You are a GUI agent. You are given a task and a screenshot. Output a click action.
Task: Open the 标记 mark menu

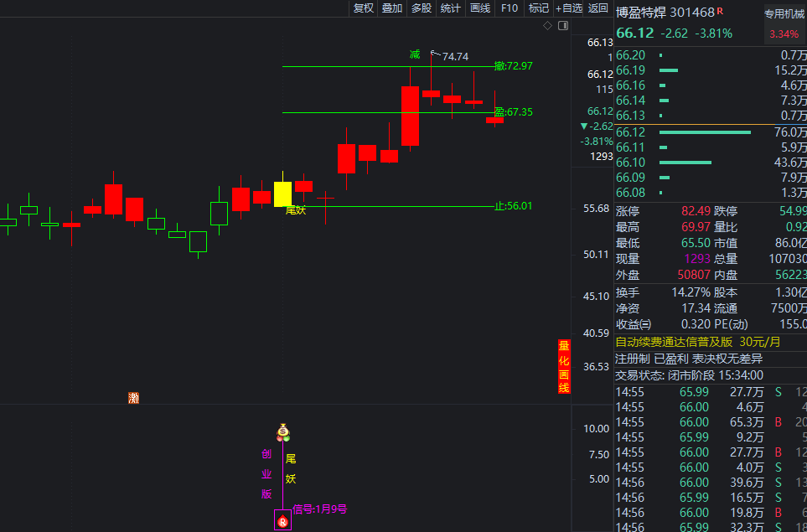(x=538, y=8)
